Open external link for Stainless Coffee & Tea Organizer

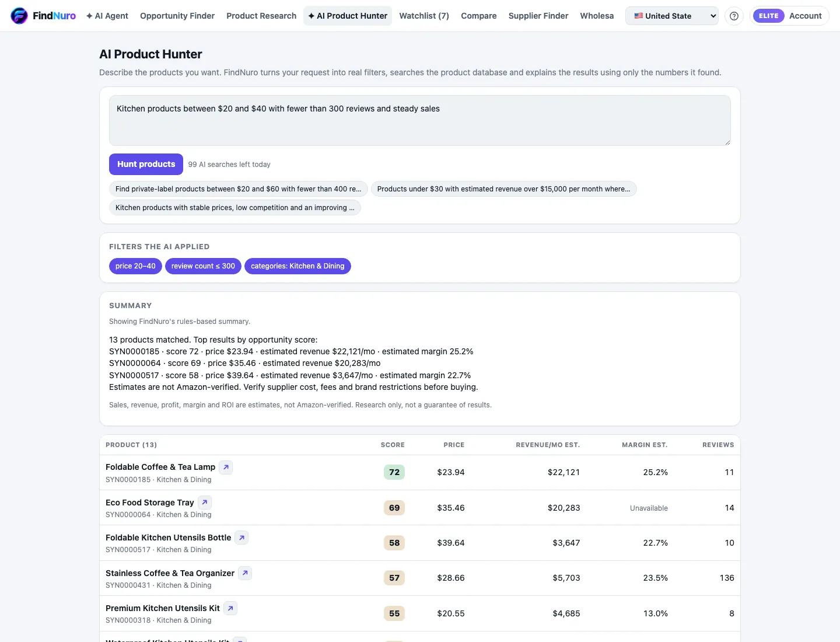click(x=245, y=573)
